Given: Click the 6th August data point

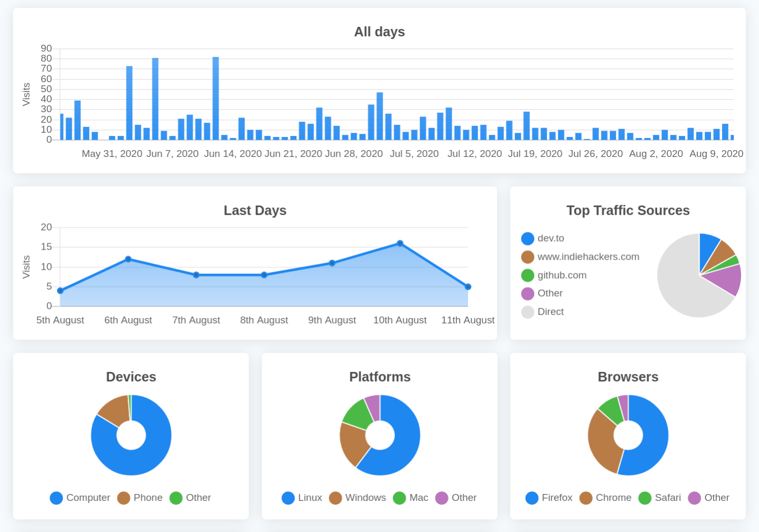Looking at the screenshot, I should click(128, 259).
